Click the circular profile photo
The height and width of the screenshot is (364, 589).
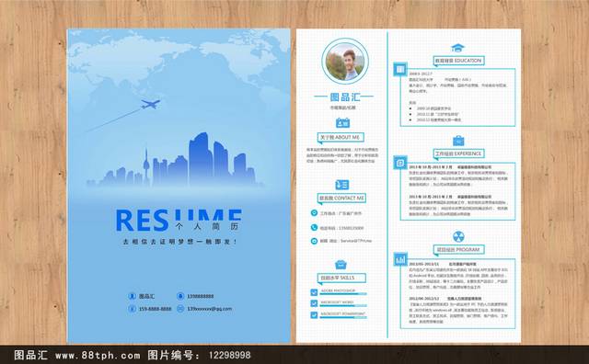coord(345,62)
